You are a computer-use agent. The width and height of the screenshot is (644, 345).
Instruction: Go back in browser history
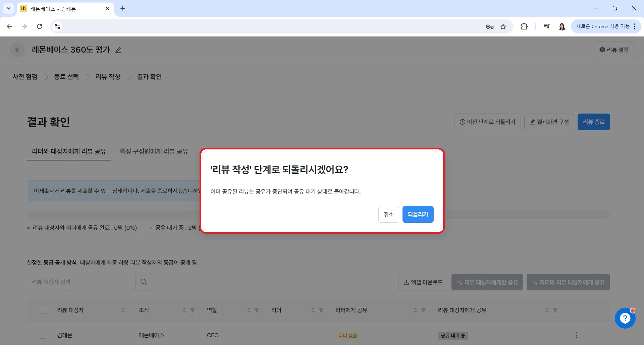pos(9,26)
